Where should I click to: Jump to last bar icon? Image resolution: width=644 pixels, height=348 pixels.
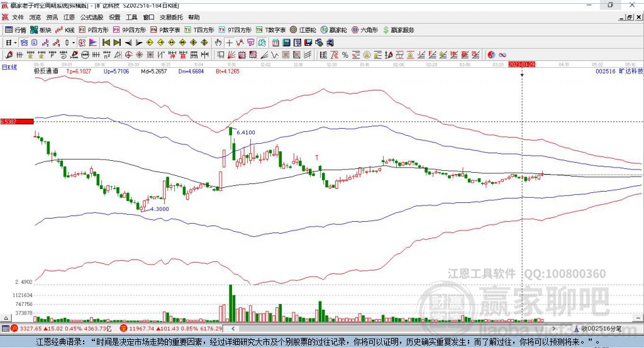pos(117,43)
